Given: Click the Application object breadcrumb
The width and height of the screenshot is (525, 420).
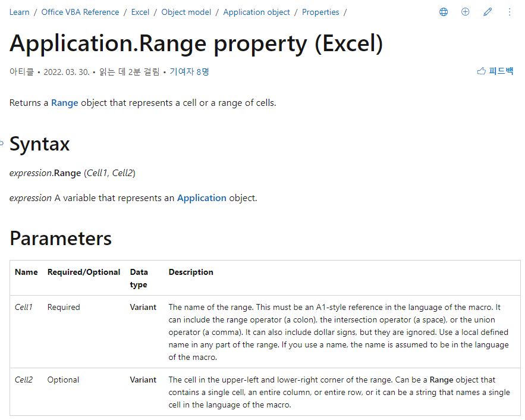Looking at the screenshot, I should tap(256, 12).
